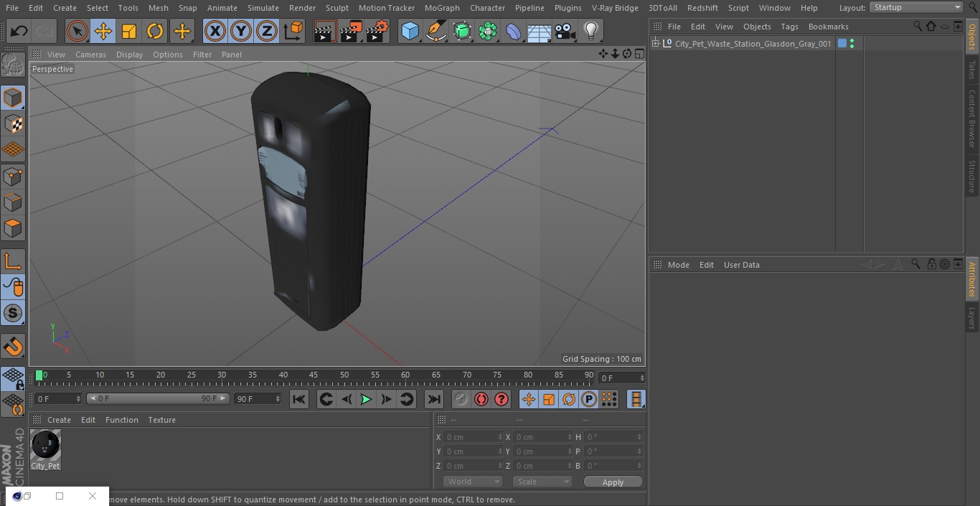Add a Cube primitive object

[x=410, y=31]
